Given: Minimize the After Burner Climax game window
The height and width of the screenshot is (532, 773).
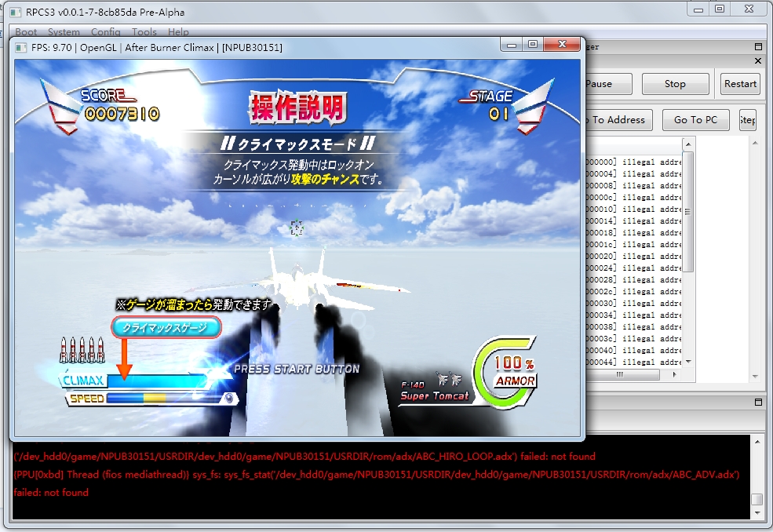Looking at the screenshot, I should 512,46.
